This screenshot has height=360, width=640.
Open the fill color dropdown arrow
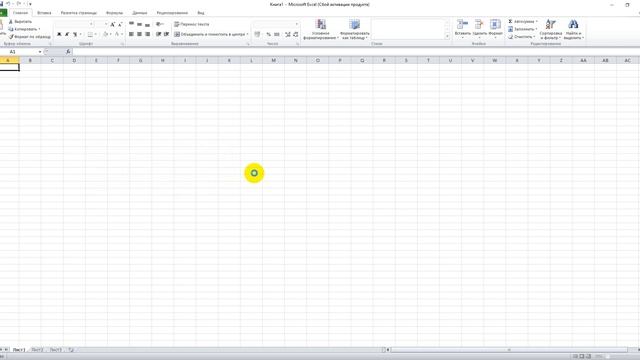111,34
